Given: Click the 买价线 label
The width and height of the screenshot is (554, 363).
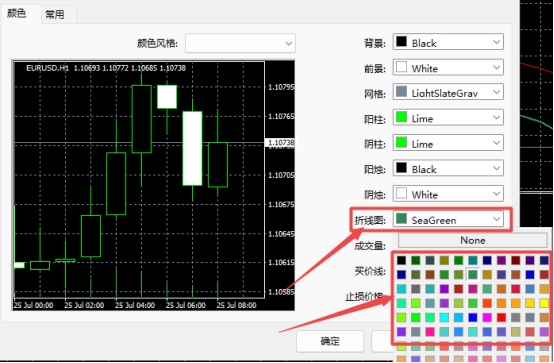Looking at the screenshot, I should pos(370,271).
